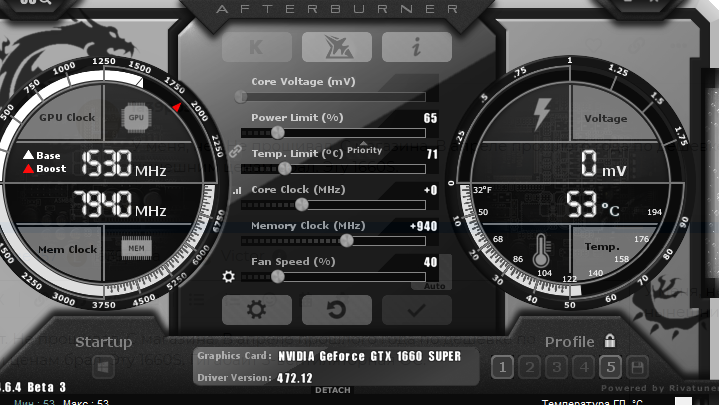The image size is (719, 405).
Task: Select profile slot 3
Action: point(557,367)
